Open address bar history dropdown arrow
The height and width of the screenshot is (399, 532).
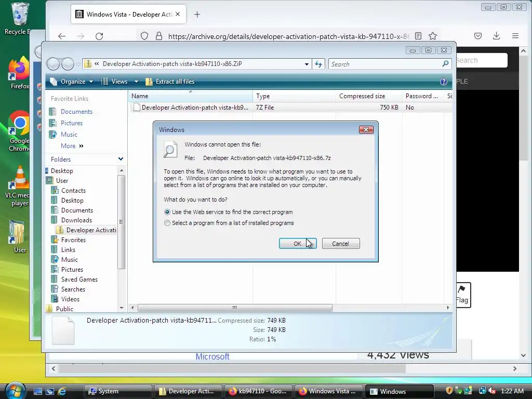[x=307, y=64]
